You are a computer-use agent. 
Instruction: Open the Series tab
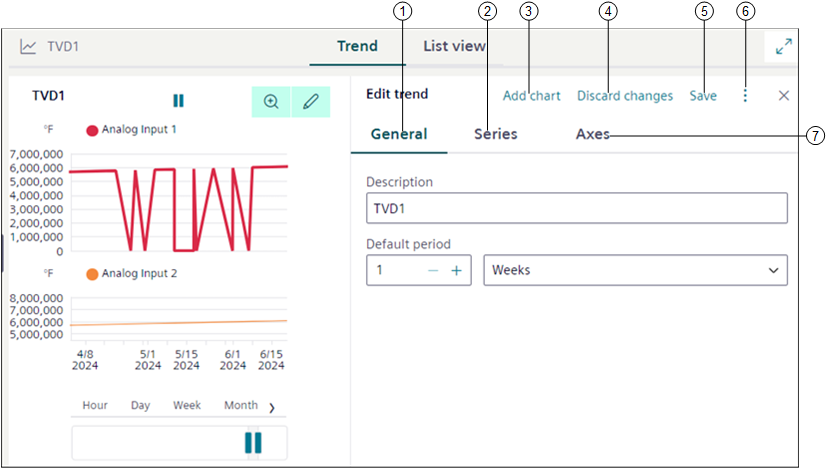496,134
